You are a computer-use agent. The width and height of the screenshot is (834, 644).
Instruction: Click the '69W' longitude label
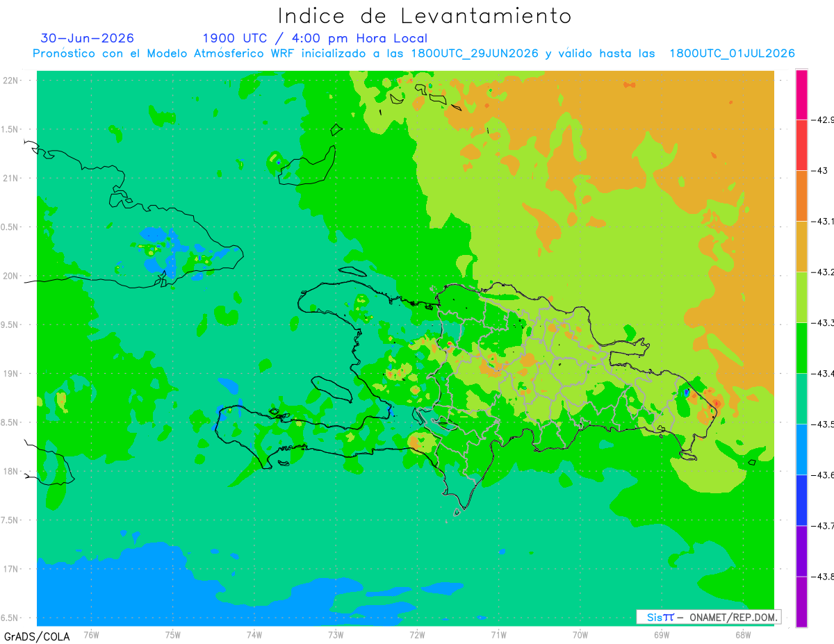pos(662,634)
